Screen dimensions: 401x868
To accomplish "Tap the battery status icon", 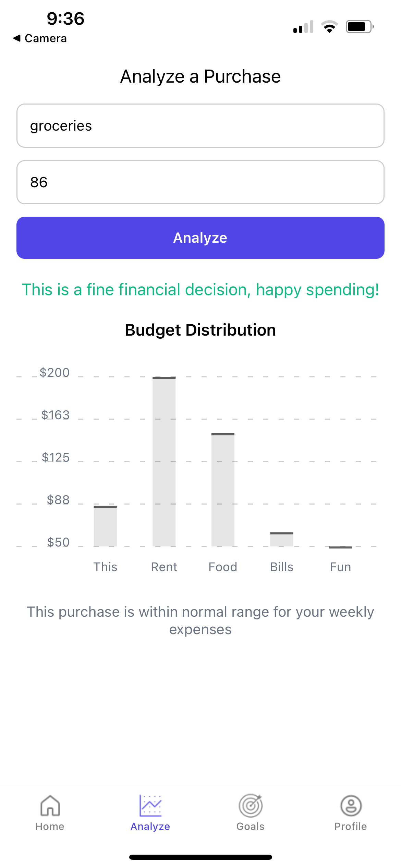I will click(x=360, y=27).
